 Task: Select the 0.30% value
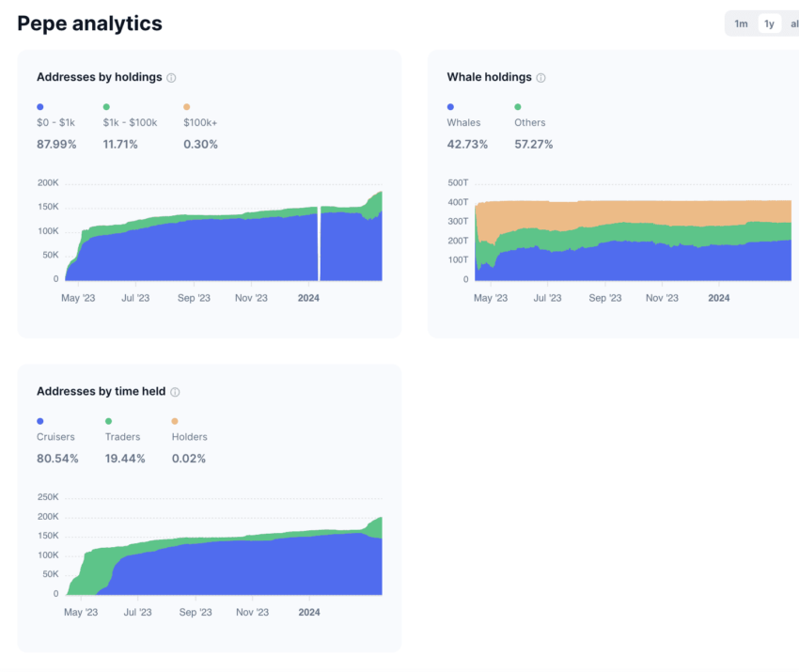tap(201, 144)
